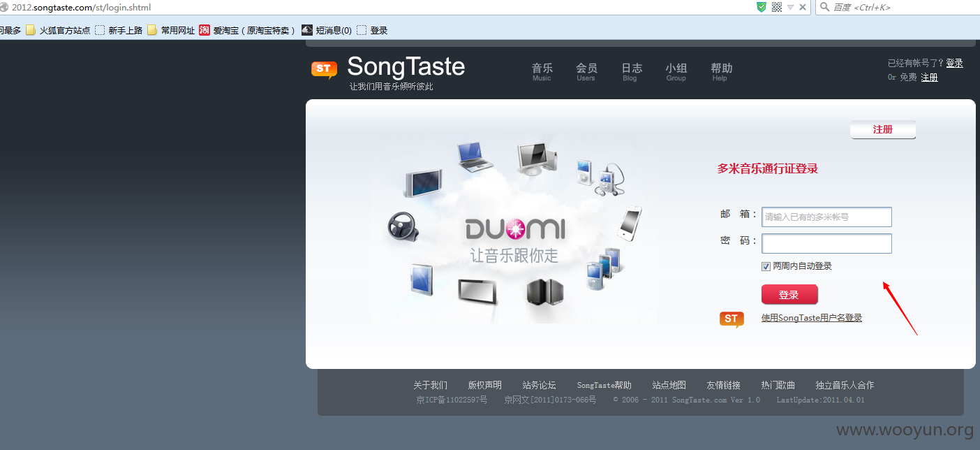Click the stop loading X button

(803, 7)
